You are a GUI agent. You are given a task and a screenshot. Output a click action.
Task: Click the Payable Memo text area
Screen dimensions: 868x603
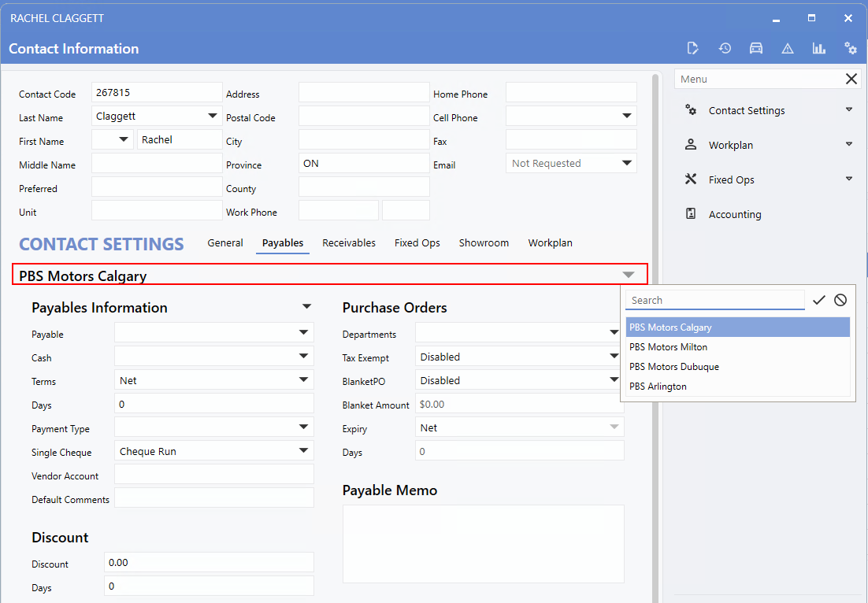pos(484,544)
